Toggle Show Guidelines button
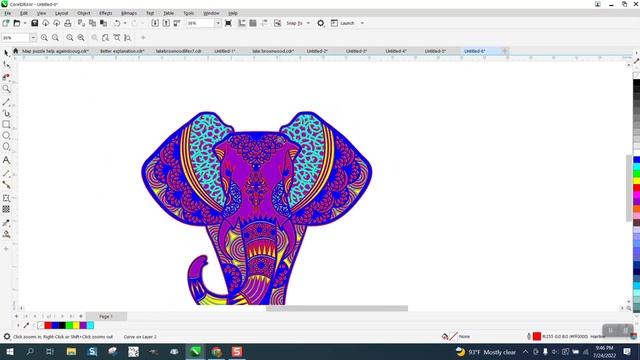Viewport: 640px width, 360px height. [264, 23]
